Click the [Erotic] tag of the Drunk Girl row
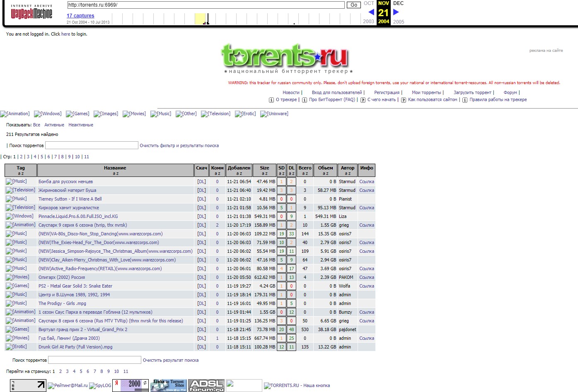The width and height of the screenshot is (578, 392). (x=16, y=347)
